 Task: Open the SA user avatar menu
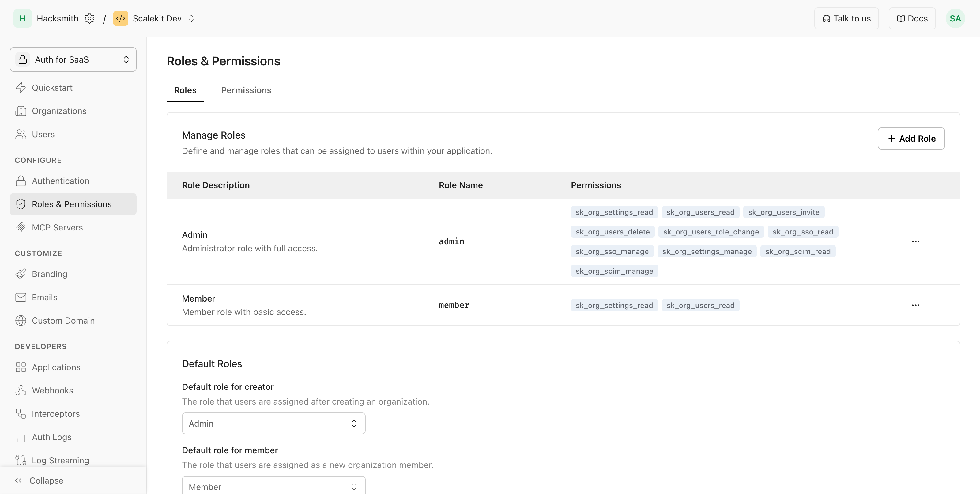tap(955, 18)
